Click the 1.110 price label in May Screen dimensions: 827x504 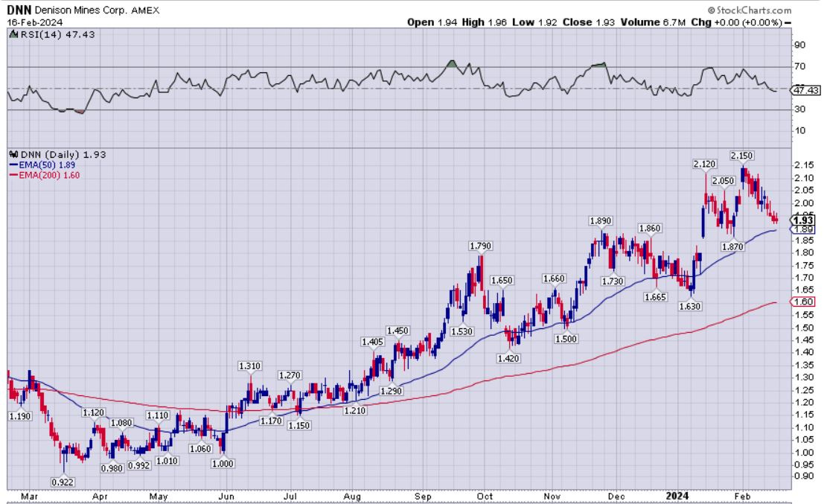158,415
